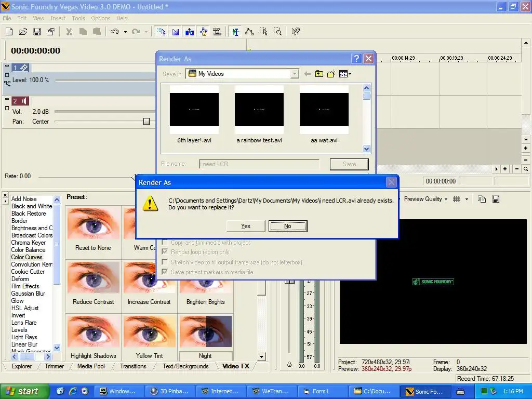Switch to the Media Pool tab

pyautogui.click(x=91, y=366)
